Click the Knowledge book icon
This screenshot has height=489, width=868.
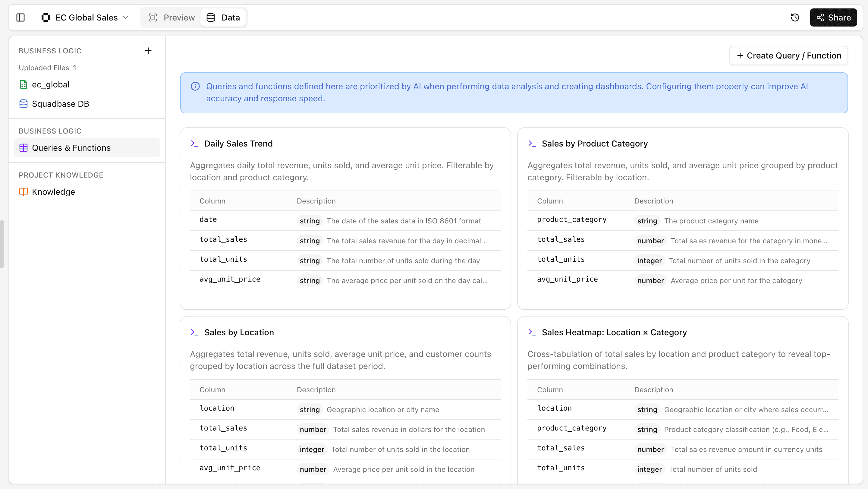23,192
